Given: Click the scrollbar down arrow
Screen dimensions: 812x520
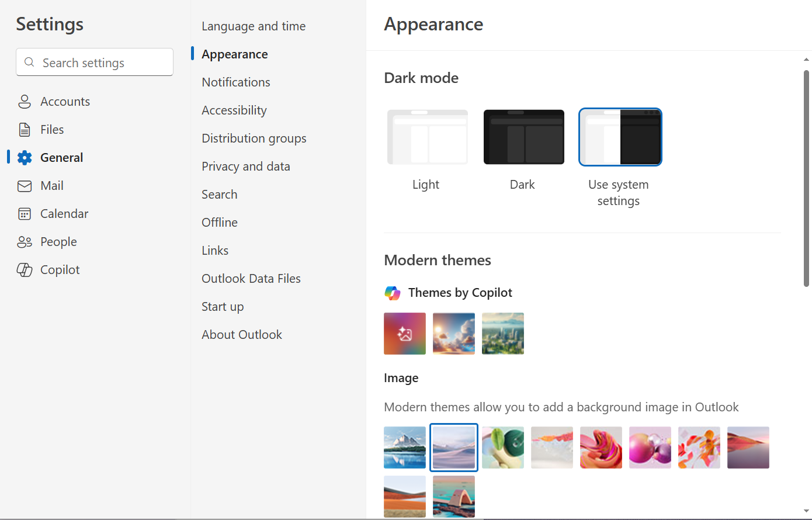Looking at the screenshot, I should [x=806, y=511].
